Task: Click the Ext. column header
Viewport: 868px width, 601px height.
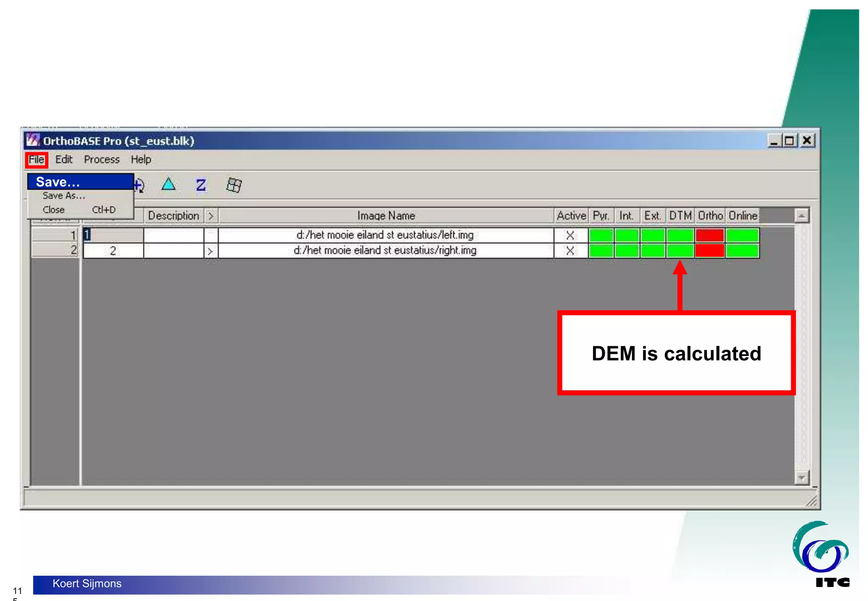Action: (x=653, y=216)
